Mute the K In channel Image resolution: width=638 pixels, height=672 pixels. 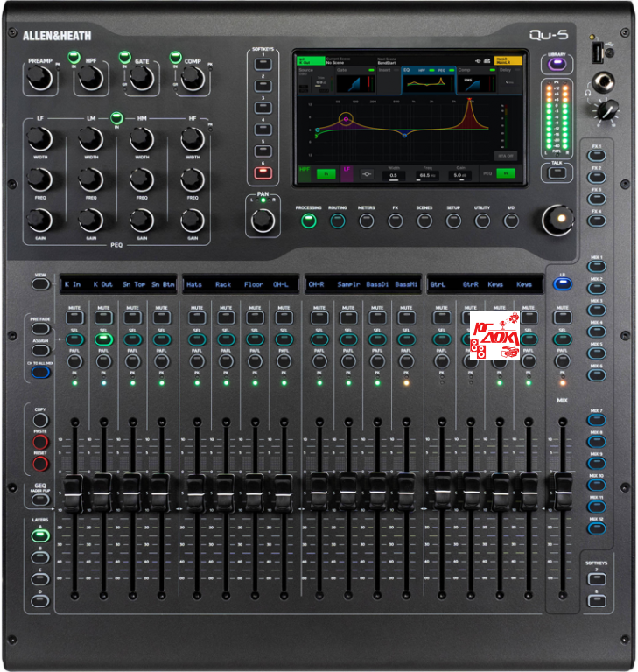tap(74, 318)
